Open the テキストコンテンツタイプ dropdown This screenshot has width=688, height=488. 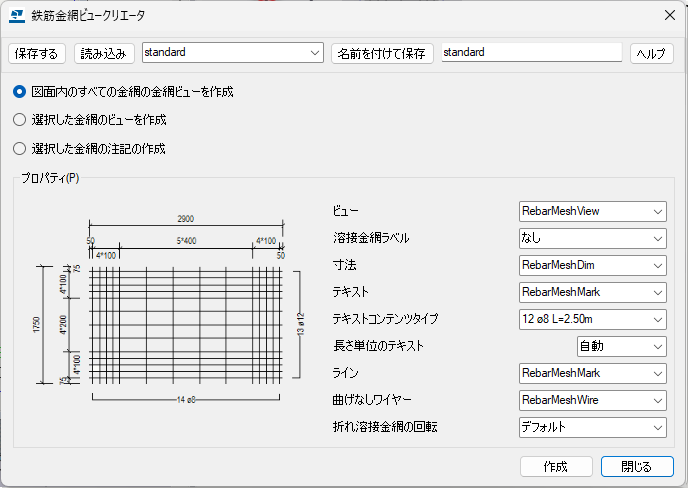click(592, 319)
